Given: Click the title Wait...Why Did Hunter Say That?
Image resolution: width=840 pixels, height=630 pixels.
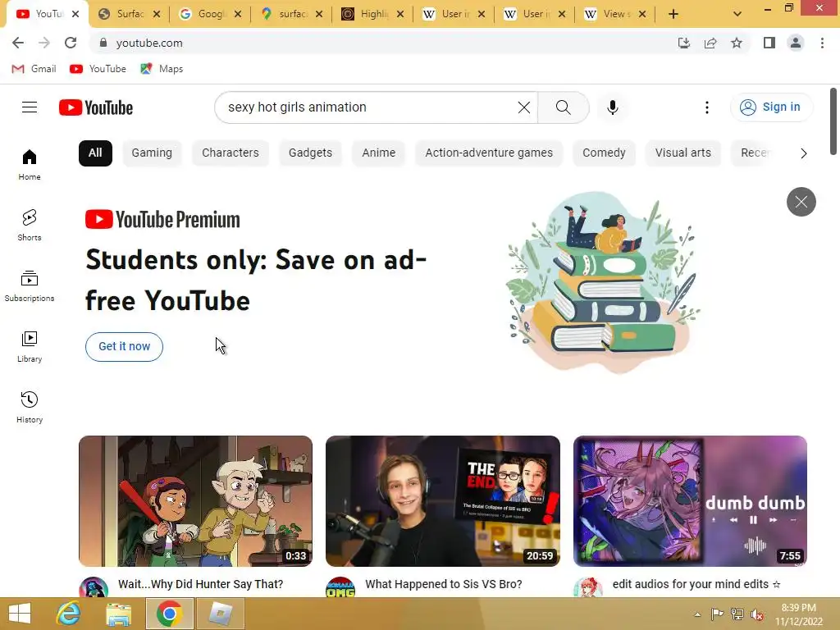Looking at the screenshot, I should [x=200, y=584].
